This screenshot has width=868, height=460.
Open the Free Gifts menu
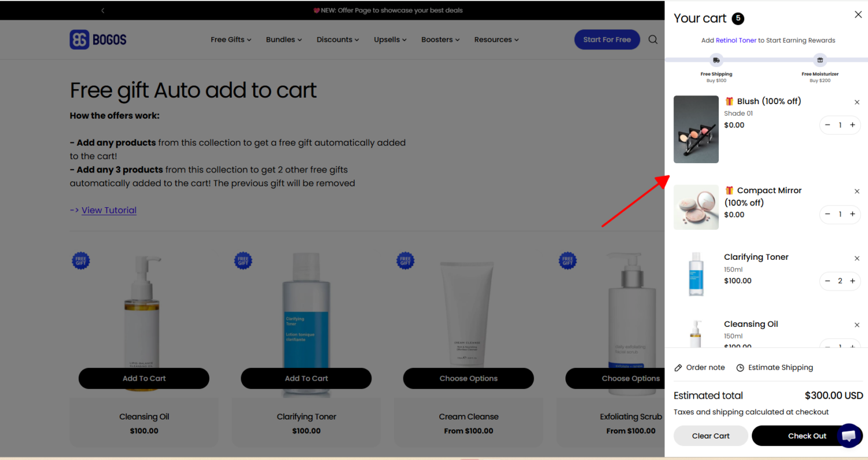pyautogui.click(x=230, y=39)
